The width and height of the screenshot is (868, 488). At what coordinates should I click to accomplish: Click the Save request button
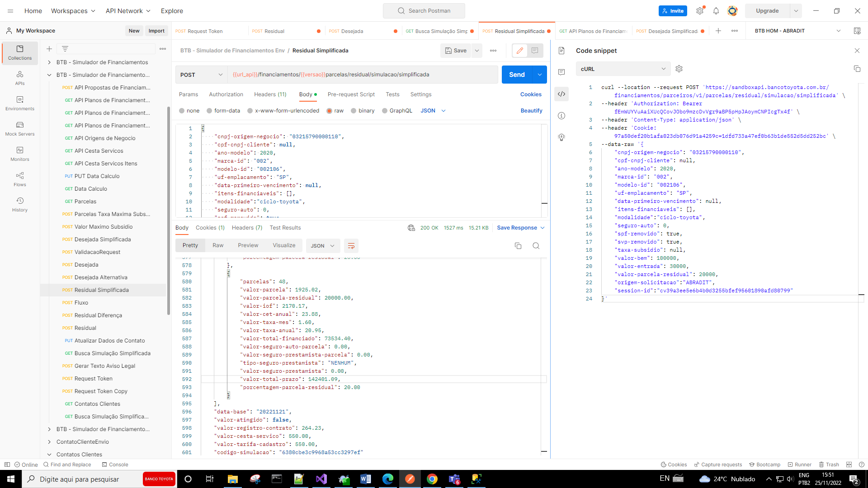point(456,51)
